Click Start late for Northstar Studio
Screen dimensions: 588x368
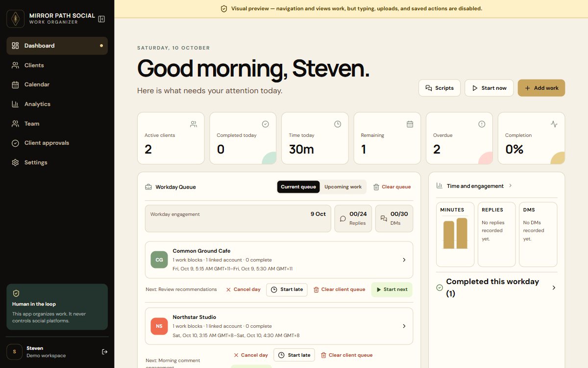point(294,355)
